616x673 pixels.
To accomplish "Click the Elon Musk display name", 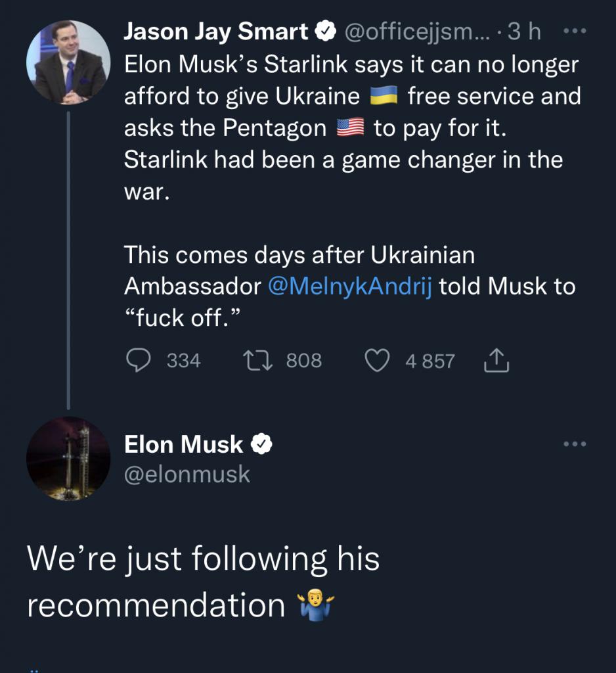I will (x=184, y=445).
